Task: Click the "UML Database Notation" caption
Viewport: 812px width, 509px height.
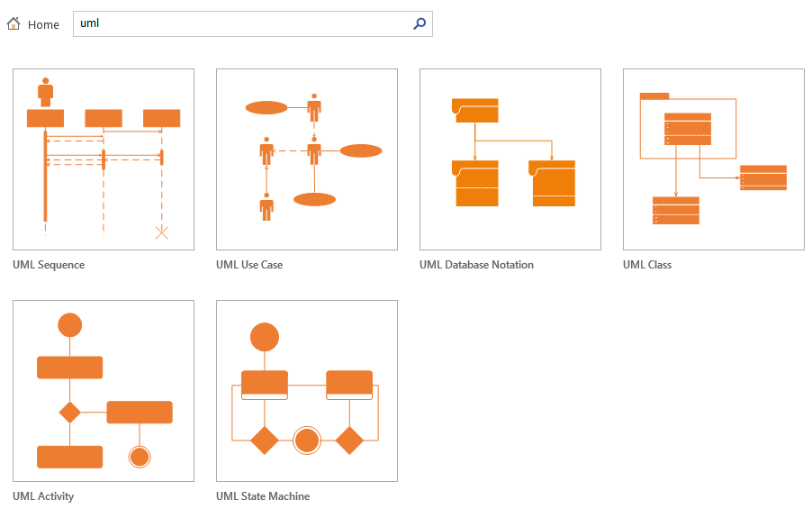Action: (x=476, y=265)
